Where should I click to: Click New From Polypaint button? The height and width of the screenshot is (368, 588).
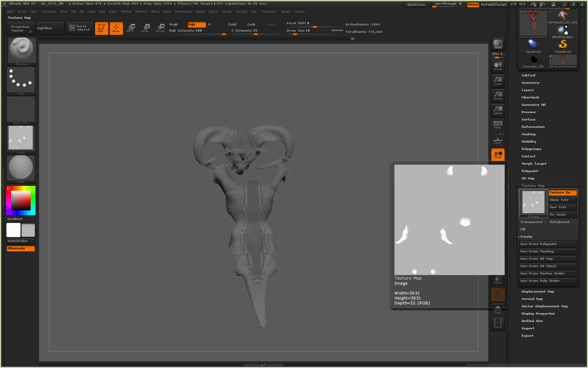(x=548, y=244)
